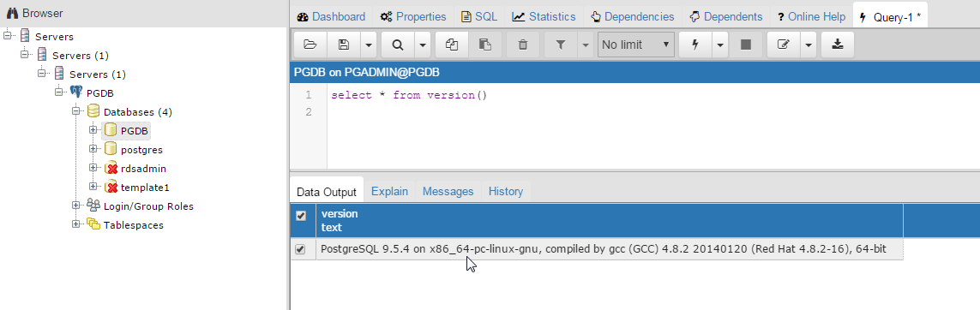Click the Copy toolbar icon
The height and width of the screenshot is (310, 980).
[x=452, y=45]
